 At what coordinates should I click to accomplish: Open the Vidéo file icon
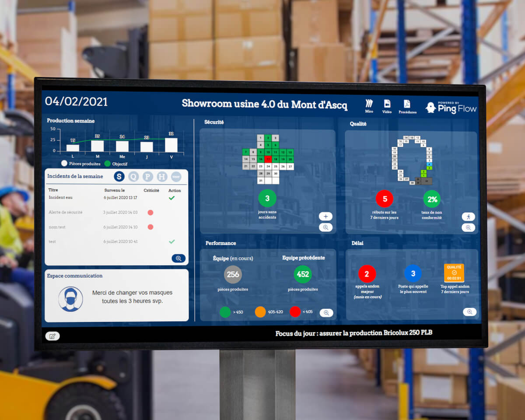tap(387, 104)
